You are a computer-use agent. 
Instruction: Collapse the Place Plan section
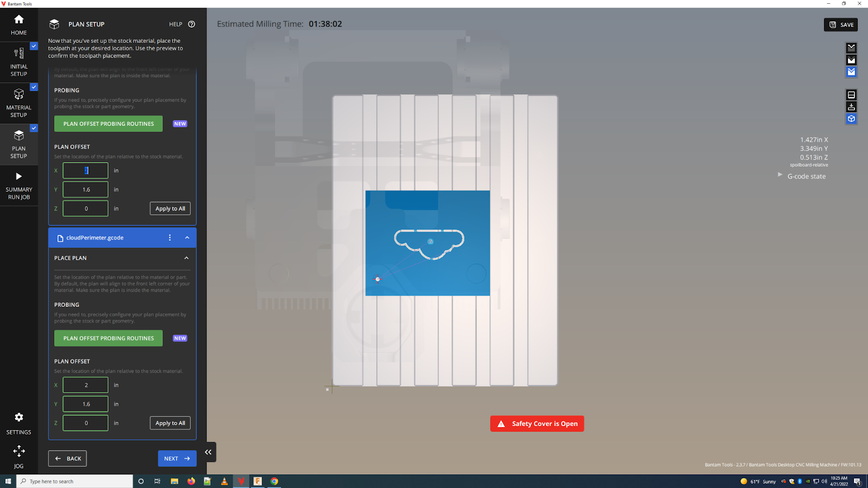coord(187,258)
